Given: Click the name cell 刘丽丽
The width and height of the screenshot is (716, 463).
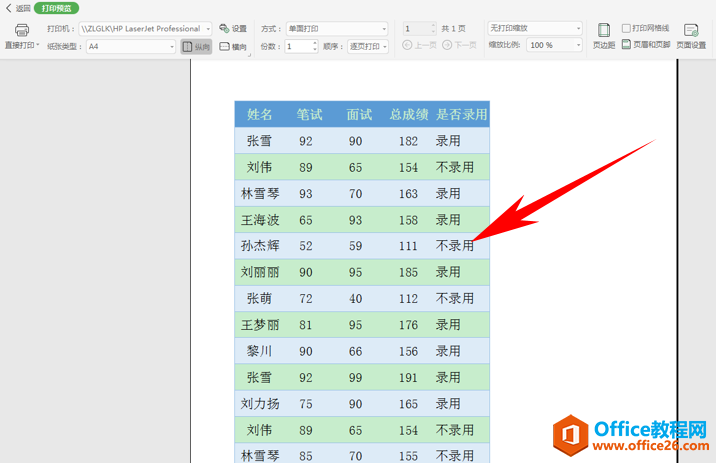Looking at the screenshot, I should pyautogui.click(x=260, y=272).
